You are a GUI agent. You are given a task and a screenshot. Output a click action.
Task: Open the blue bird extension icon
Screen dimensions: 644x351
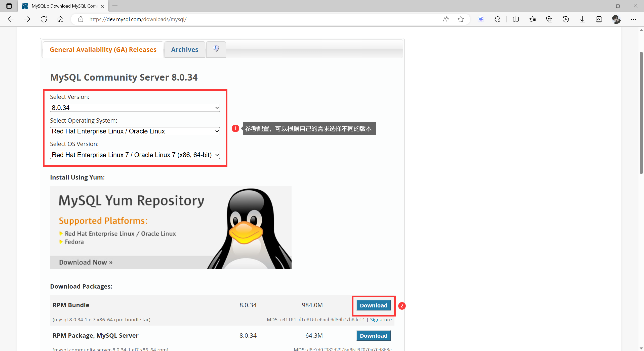pos(481,19)
